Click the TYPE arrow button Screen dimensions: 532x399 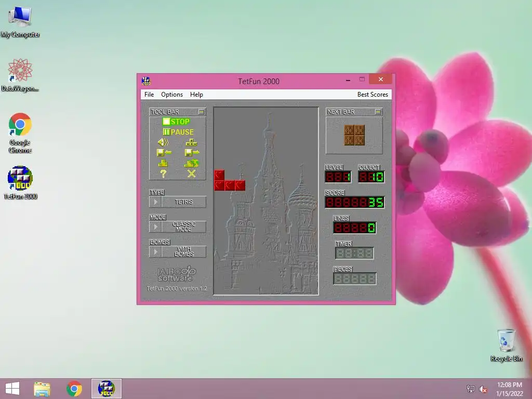[x=155, y=202]
